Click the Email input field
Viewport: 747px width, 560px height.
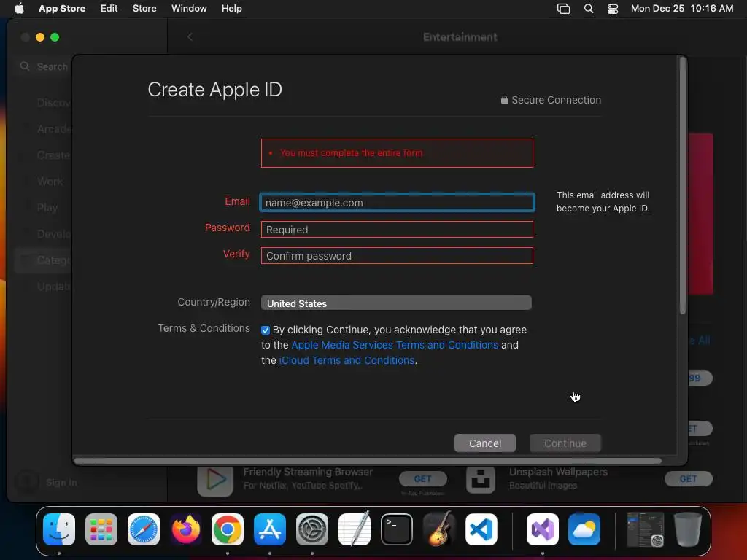397,203
